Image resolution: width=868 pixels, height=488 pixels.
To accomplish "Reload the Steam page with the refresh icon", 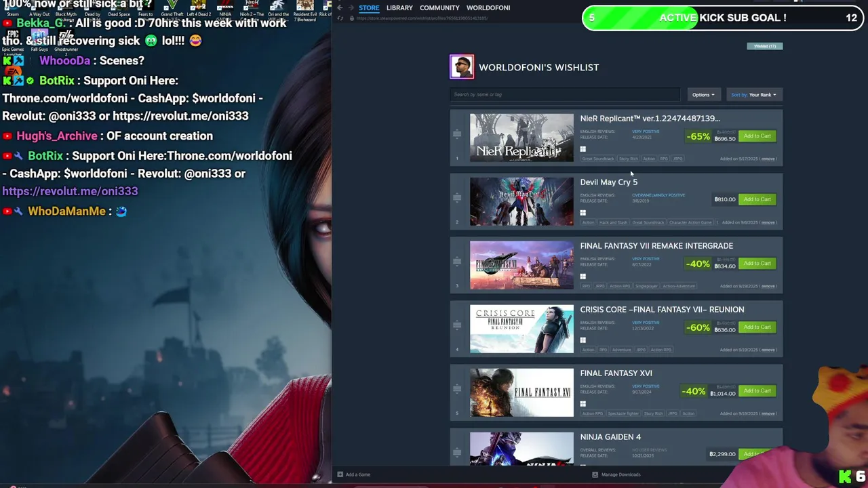I will point(340,18).
